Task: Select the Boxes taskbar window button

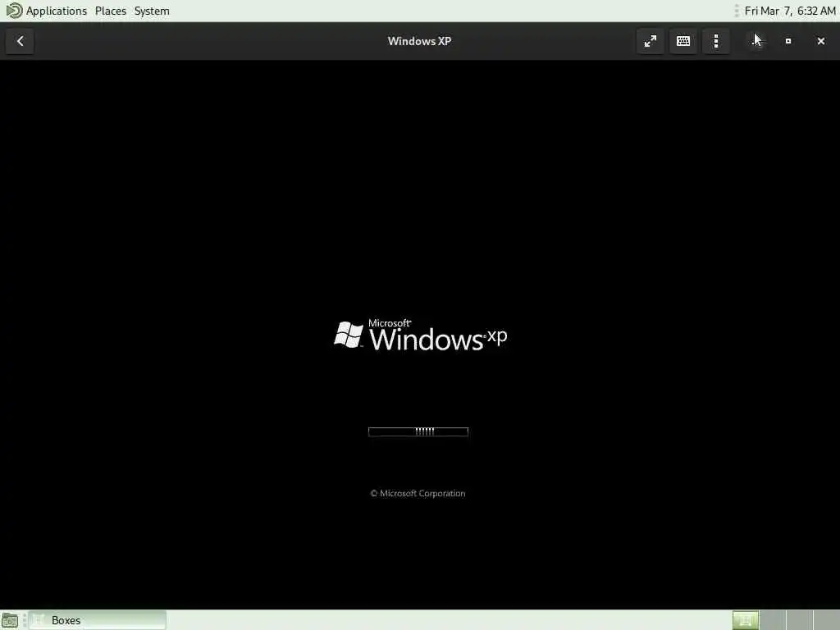Action: [x=98, y=620]
